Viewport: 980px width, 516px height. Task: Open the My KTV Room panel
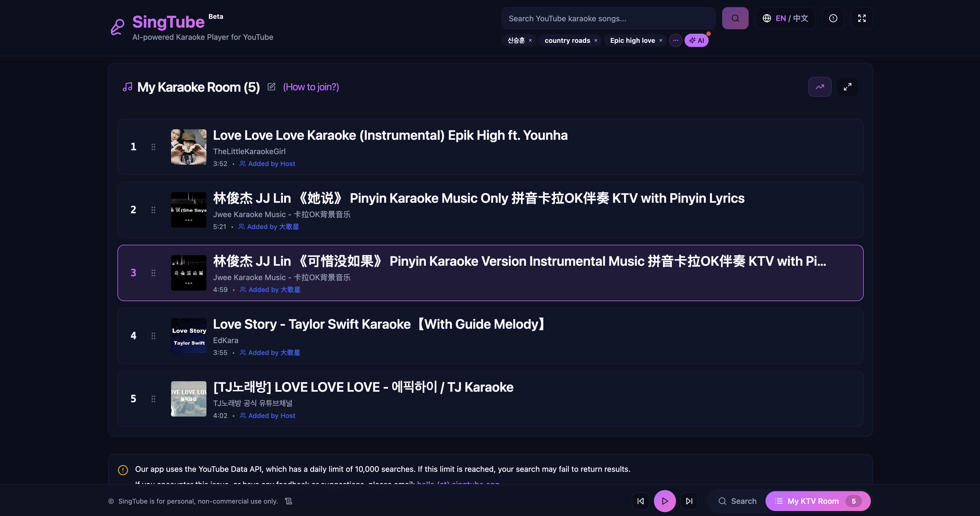click(817, 501)
